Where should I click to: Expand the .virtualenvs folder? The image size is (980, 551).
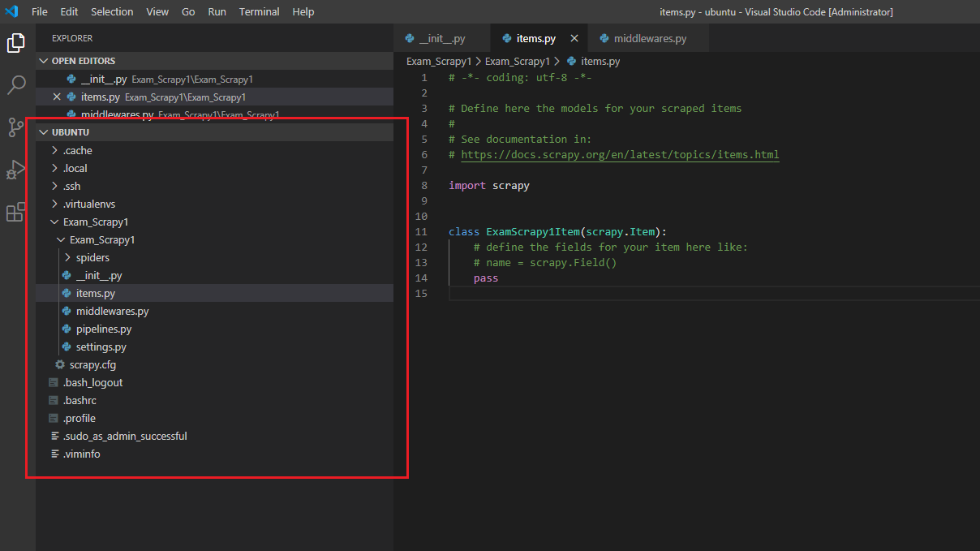(54, 204)
